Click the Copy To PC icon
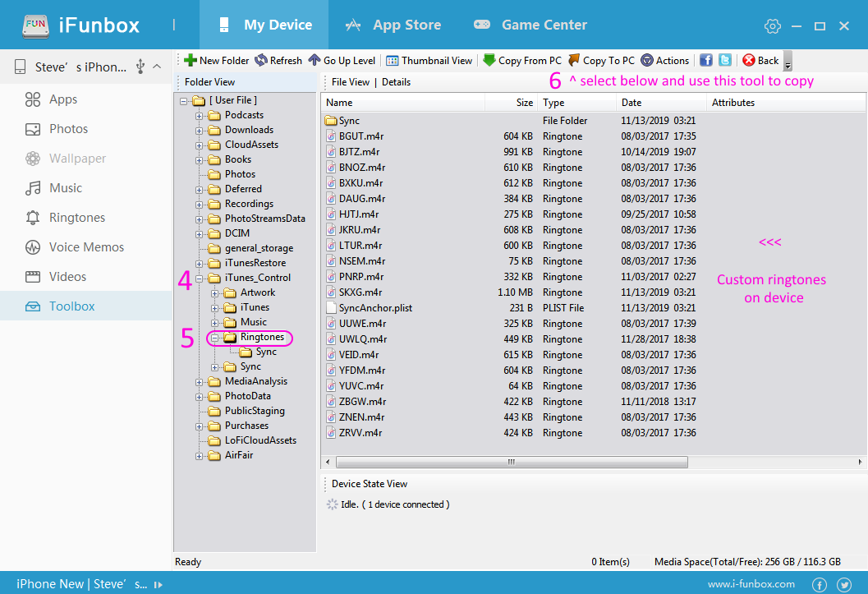The height and width of the screenshot is (594, 868). point(574,60)
